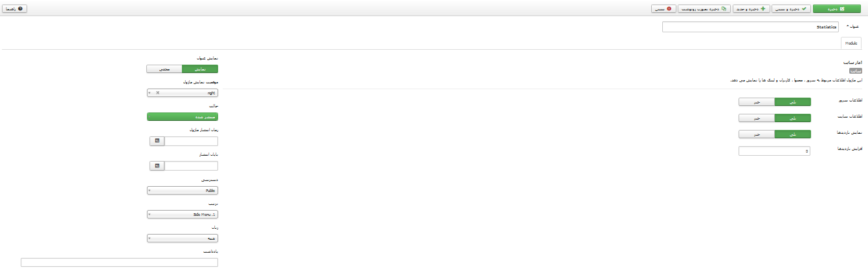Open the start publishing calendar picker
Image resolution: width=868 pixels, height=276 pixels.
(157, 141)
